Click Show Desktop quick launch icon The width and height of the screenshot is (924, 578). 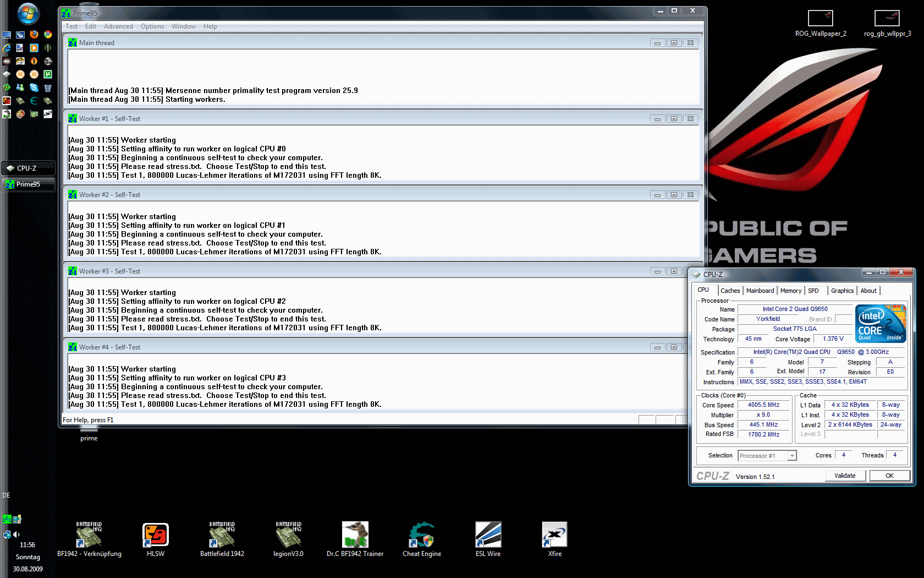[7, 34]
